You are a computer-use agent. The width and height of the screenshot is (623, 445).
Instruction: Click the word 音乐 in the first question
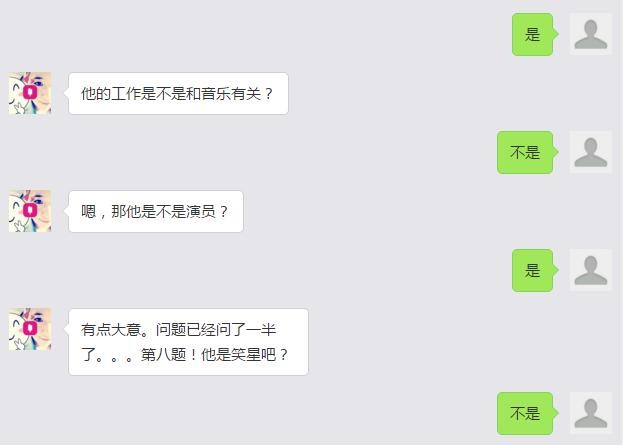click(216, 94)
